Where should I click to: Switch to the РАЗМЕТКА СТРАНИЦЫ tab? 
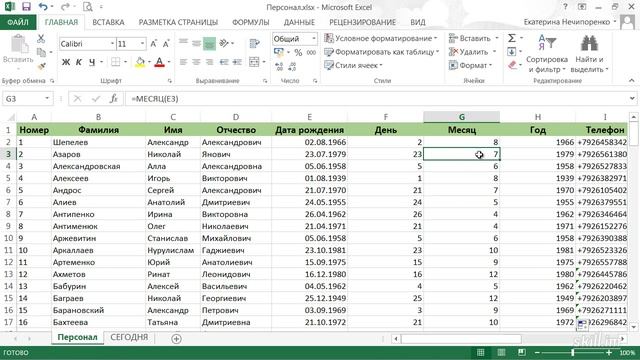coord(178,22)
